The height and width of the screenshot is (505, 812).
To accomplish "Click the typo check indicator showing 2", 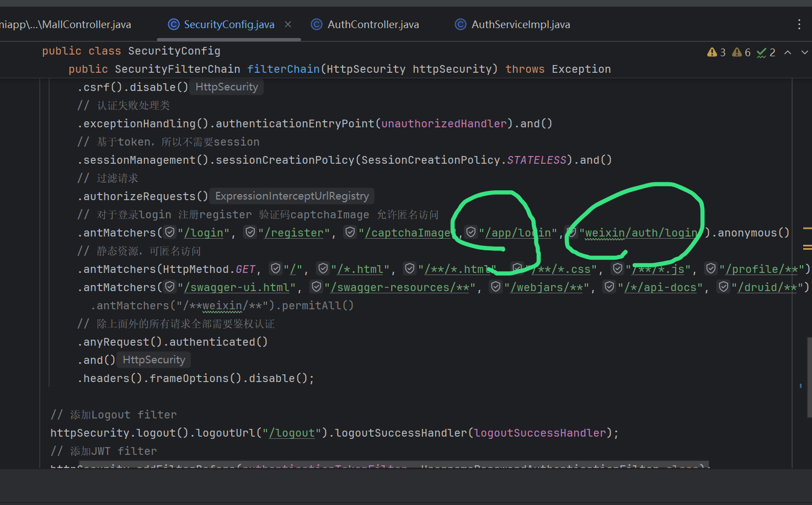I will coord(766,52).
